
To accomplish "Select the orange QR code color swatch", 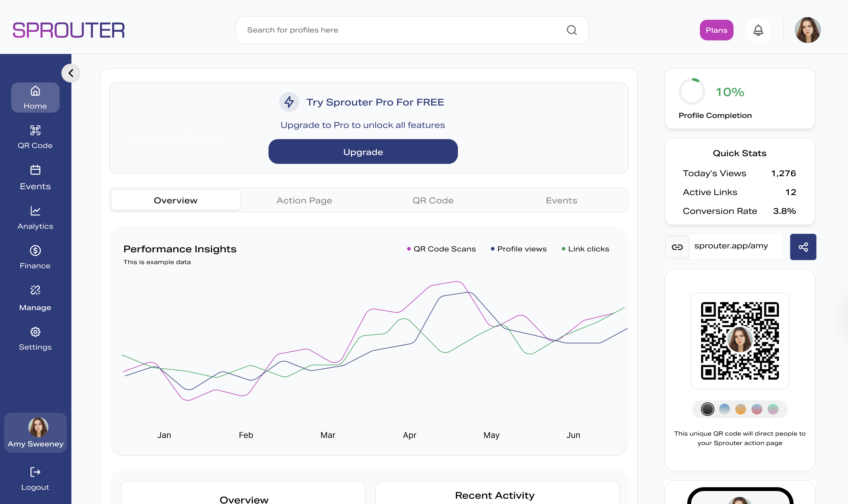I will [x=741, y=409].
